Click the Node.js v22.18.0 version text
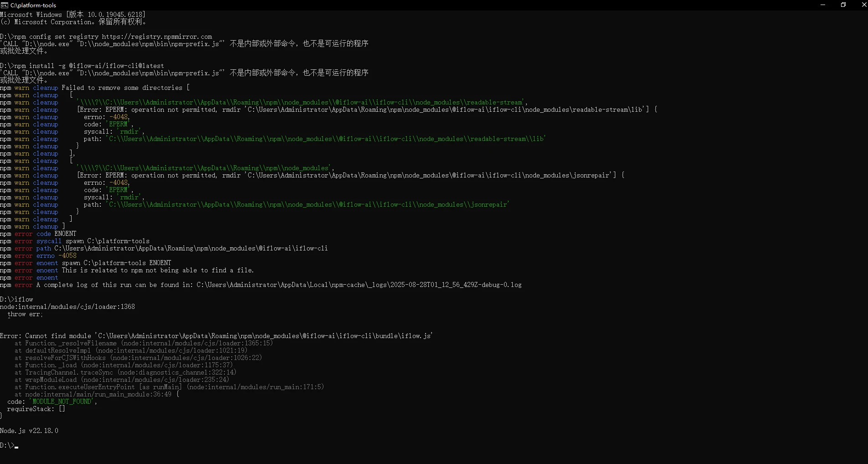Image resolution: width=868 pixels, height=464 pixels. coord(29,430)
